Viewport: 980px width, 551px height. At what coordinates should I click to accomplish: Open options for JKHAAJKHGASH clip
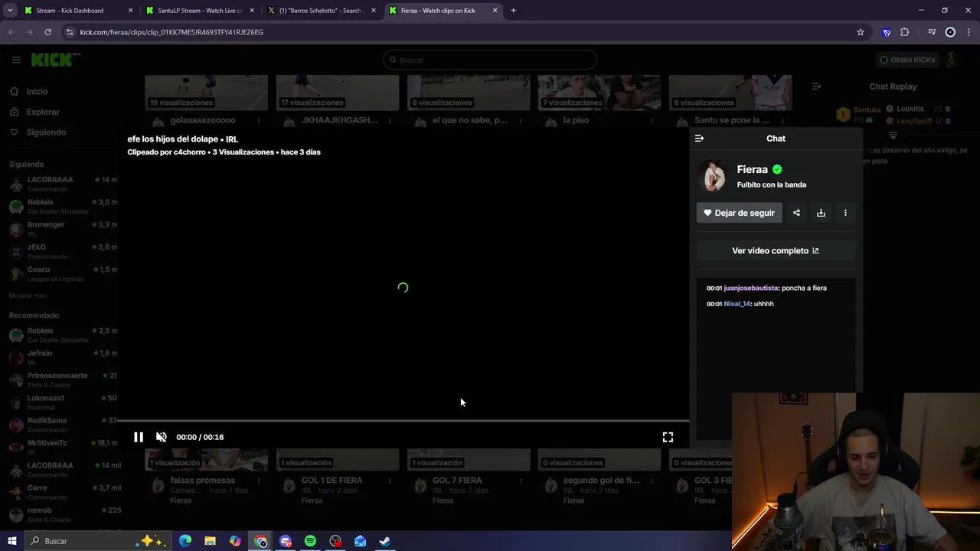click(x=390, y=120)
